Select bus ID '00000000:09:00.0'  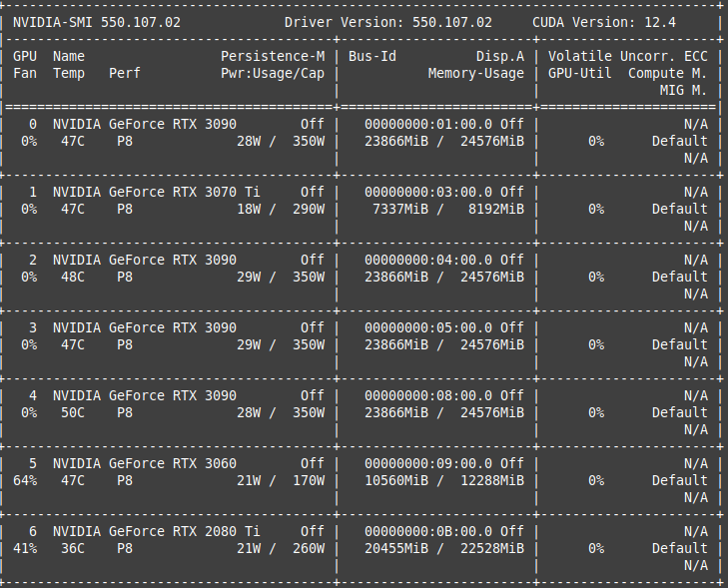(x=428, y=463)
